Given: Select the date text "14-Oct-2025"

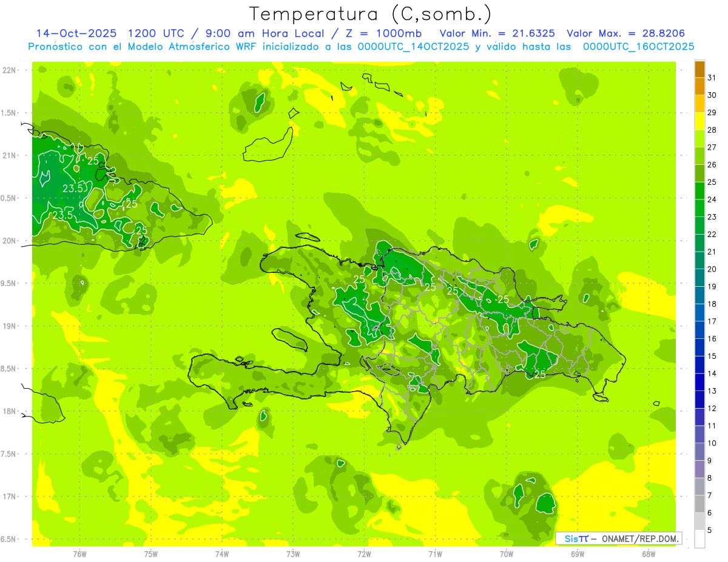Looking at the screenshot, I should [x=76, y=33].
